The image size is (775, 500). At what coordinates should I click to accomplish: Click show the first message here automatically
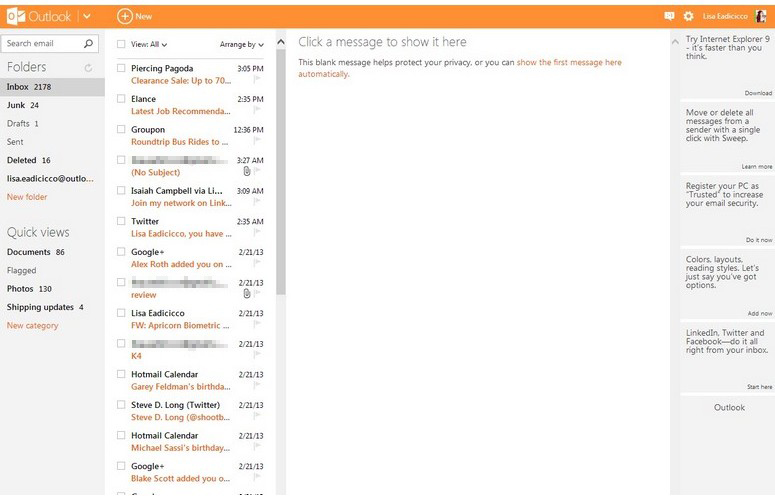coord(460,68)
